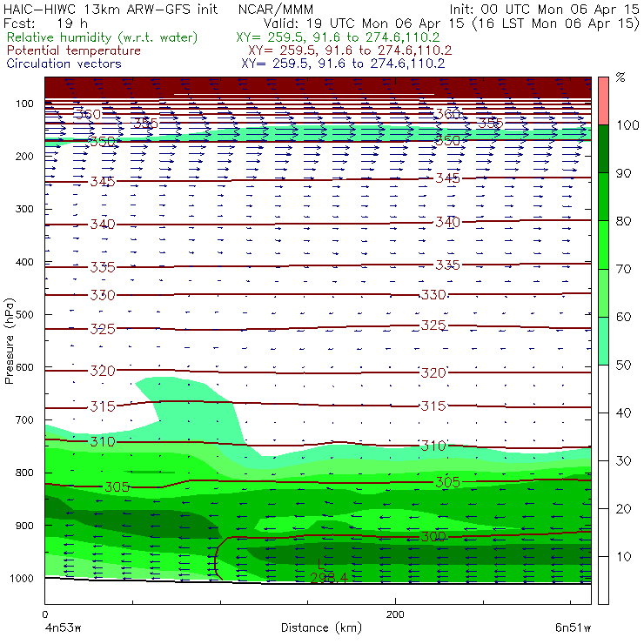The width and height of the screenshot is (644, 644).
Task: Click the '1000' pressure axis tick label
Action: click(x=22, y=578)
